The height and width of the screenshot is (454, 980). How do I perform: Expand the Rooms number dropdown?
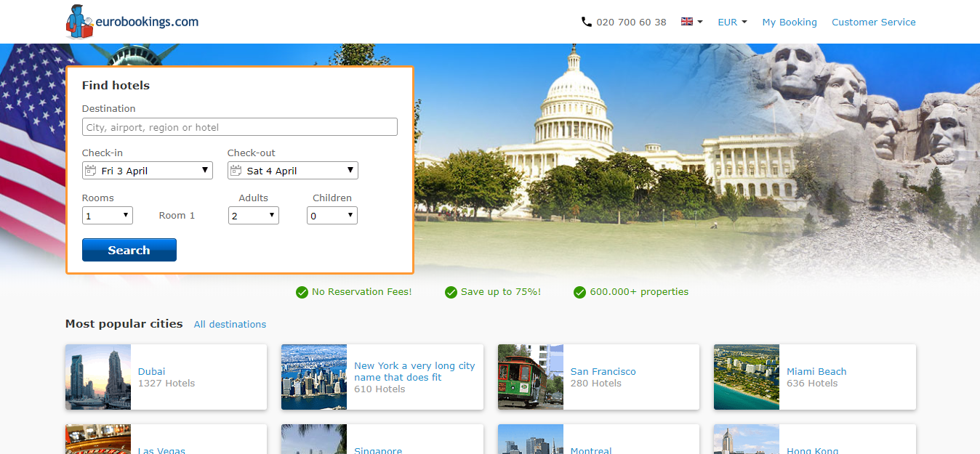[108, 216]
